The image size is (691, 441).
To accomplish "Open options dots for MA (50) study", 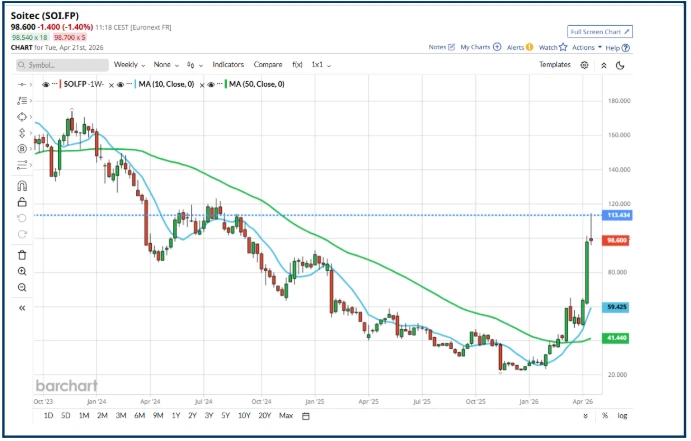I will 219,84.
